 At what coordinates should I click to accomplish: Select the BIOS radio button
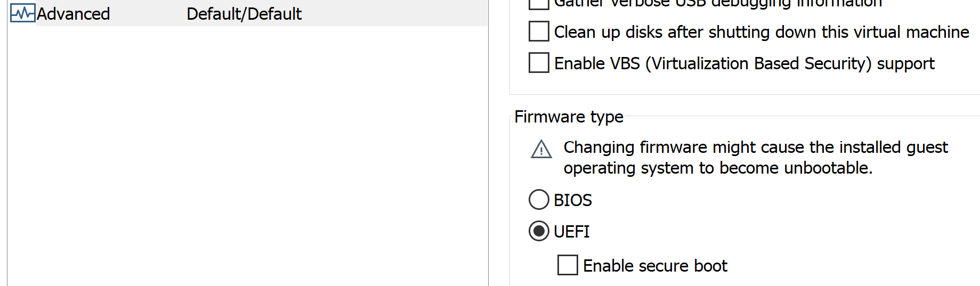click(x=539, y=200)
